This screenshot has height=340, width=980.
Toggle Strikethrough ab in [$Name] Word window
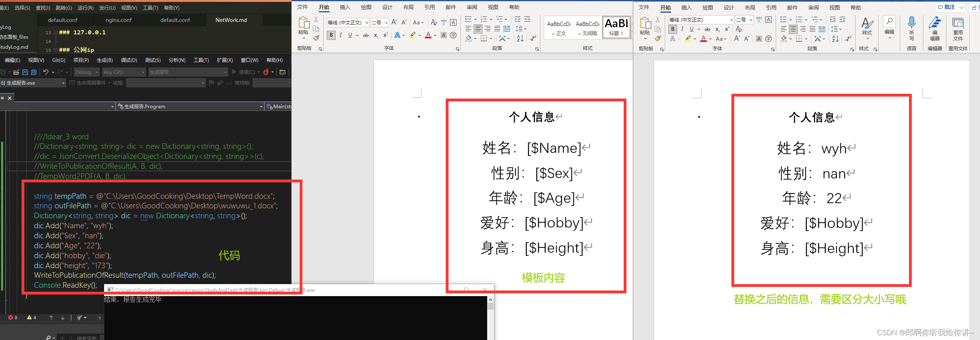366,35
